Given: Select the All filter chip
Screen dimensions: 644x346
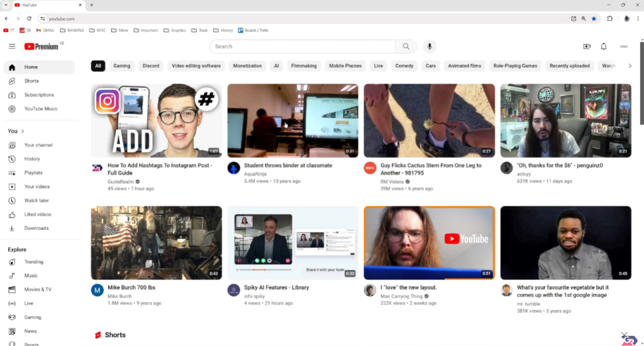Looking at the screenshot, I should click(98, 66).
